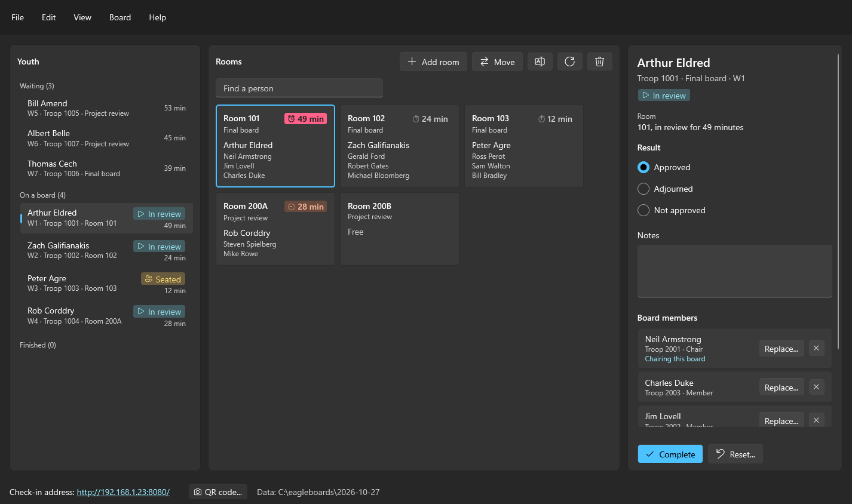The width and height of the screenshot is (852, 504).
Task: Open the File menu
Action: (18, 17)
